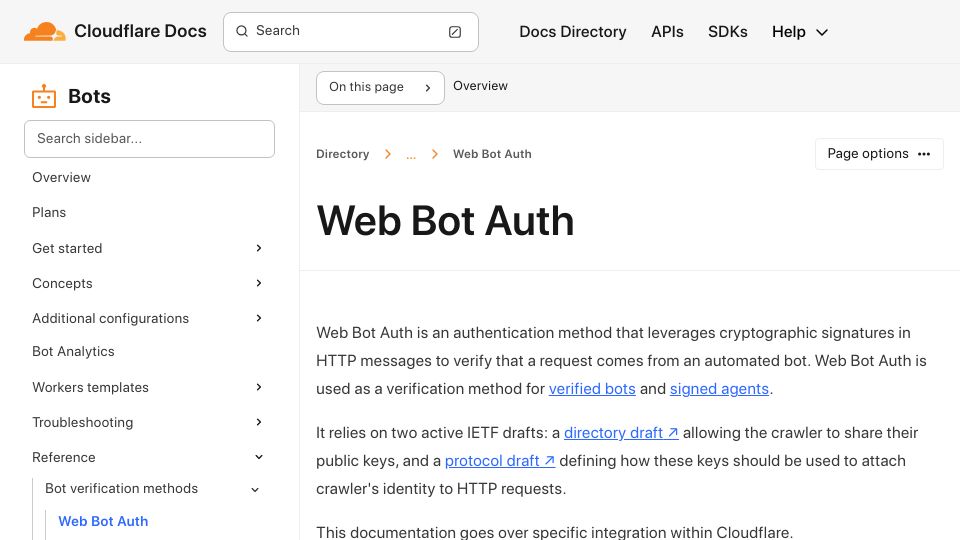Expand the Concepts section

[259, 283]
